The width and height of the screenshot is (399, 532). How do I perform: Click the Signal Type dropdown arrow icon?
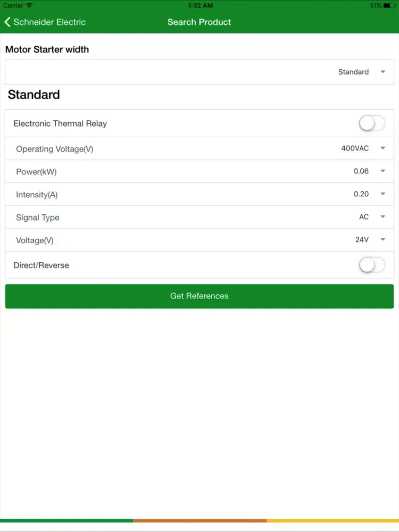383,217
